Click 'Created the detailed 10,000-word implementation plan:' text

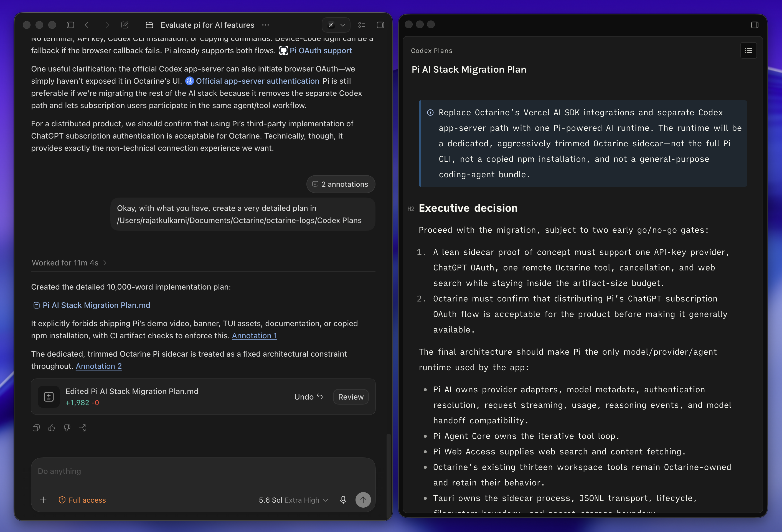click(131, 287)
